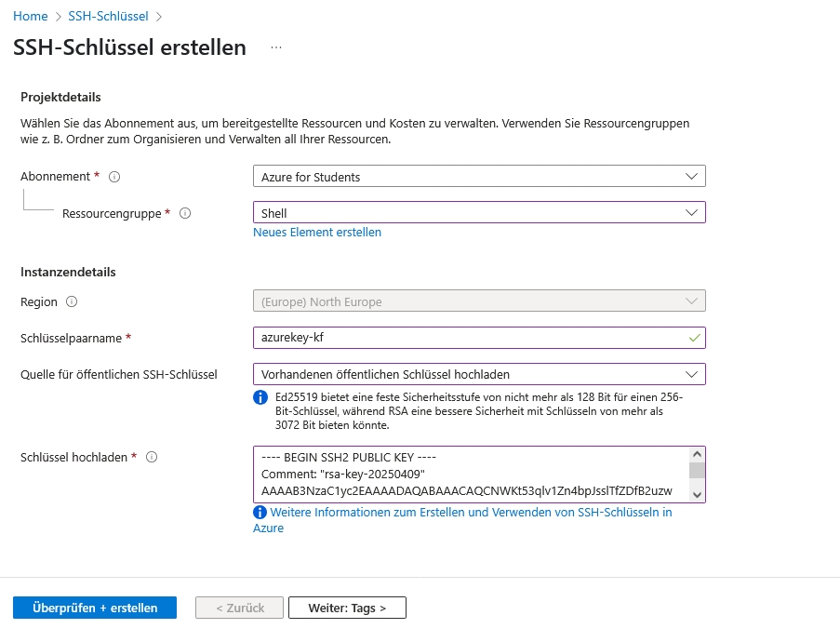Click the Zurück button
The height and width of the screenshot is (642, 840).
239,608
